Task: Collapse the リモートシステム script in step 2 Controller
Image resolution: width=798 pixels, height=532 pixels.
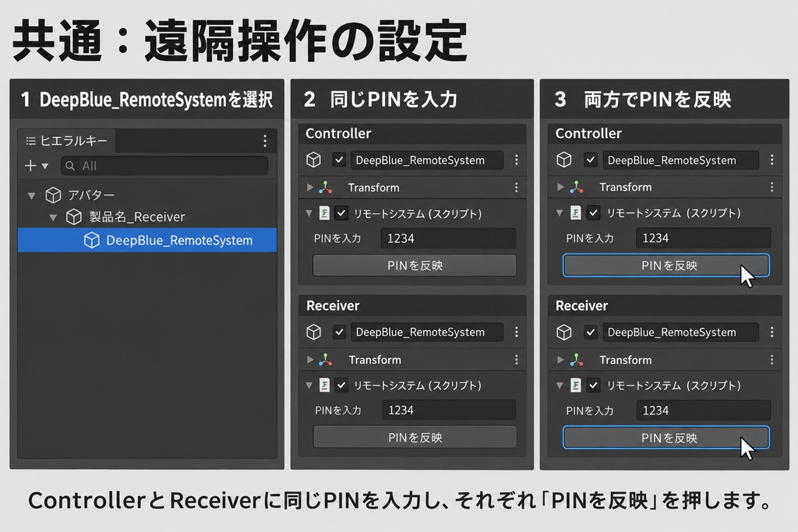Action: 309,213
